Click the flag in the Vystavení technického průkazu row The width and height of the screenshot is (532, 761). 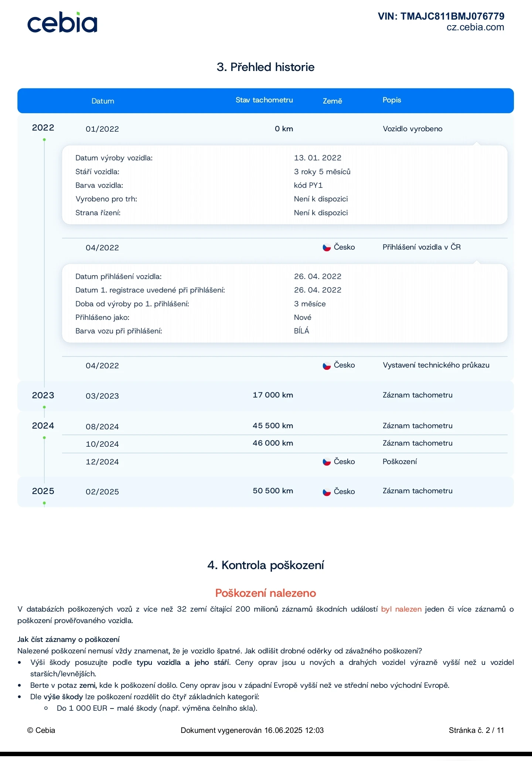coord(327,366)
